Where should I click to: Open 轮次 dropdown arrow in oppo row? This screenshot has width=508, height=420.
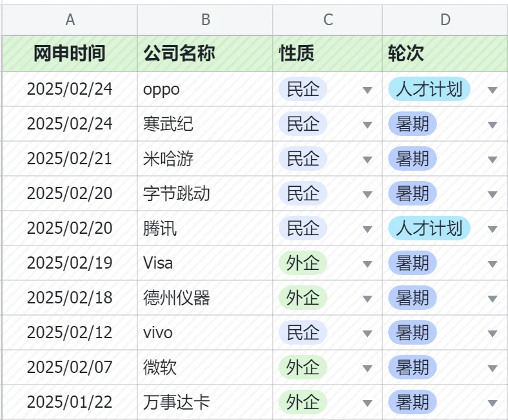pos(493,90)
